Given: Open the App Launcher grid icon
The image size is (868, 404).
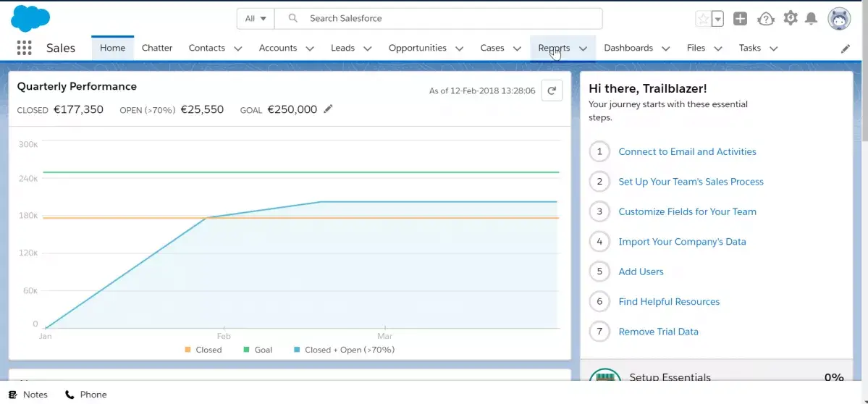Looking at the screenshot, I should 25,48.
